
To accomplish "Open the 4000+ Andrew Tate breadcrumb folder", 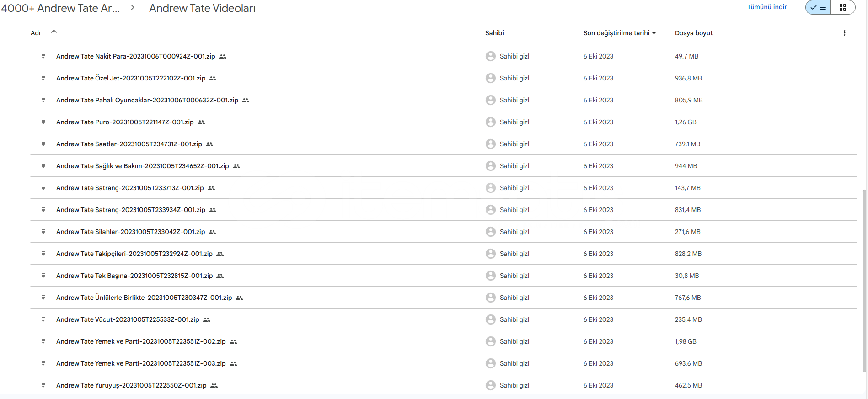I will 60,8.
